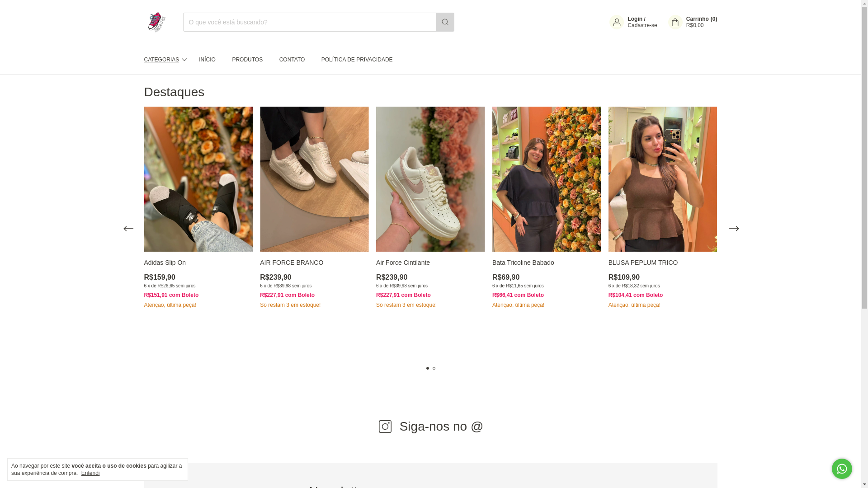Click 6 x de R$11,65 sem juros
This screenshot has height=488, width=868.
click(x=518, y=286)
